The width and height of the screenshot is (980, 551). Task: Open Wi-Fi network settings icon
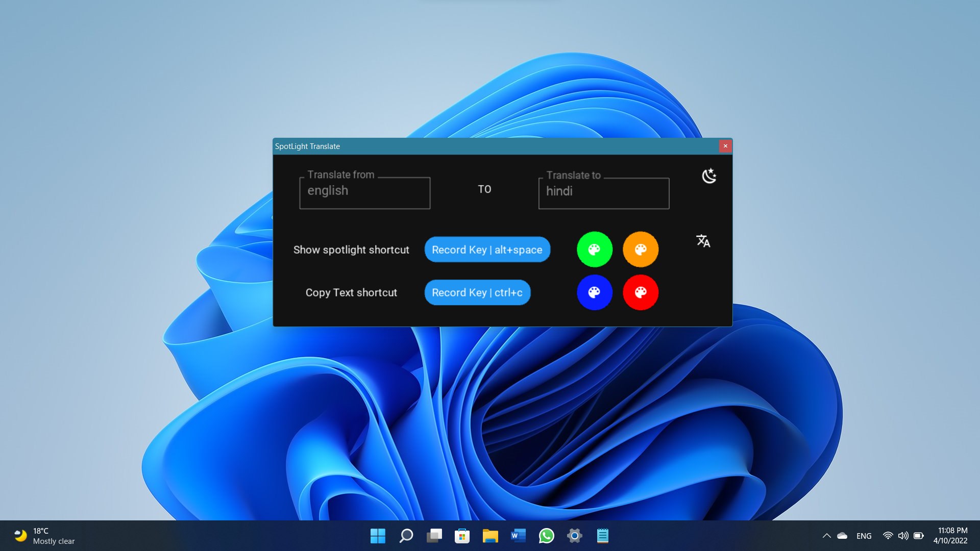click(888, 536)
